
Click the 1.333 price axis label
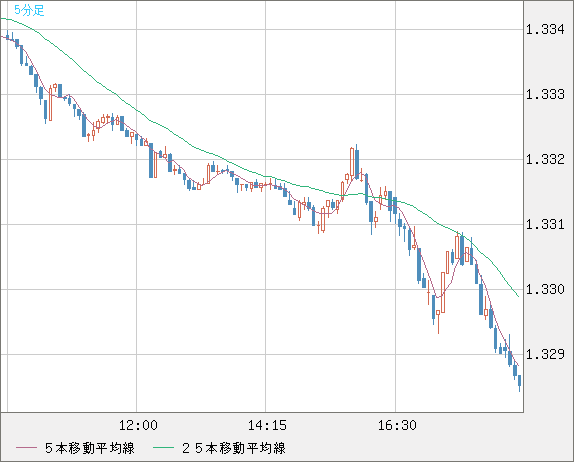click(x=545, y=94)
